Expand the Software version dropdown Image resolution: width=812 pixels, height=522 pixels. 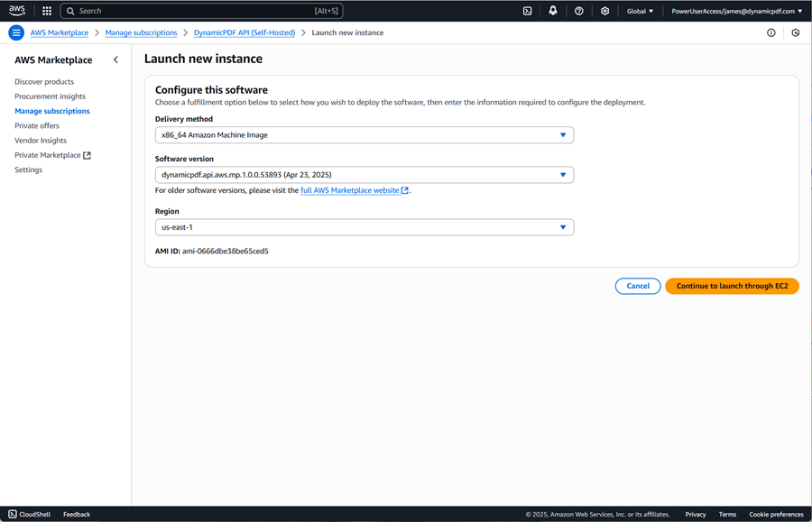click(364, 175)
